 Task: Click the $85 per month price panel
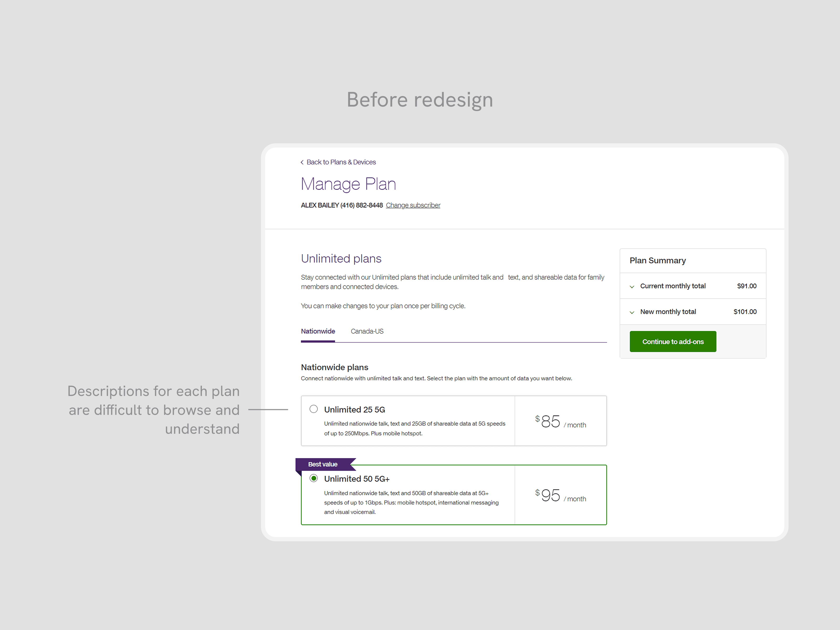pyautogui.click(x=560, y=421)
